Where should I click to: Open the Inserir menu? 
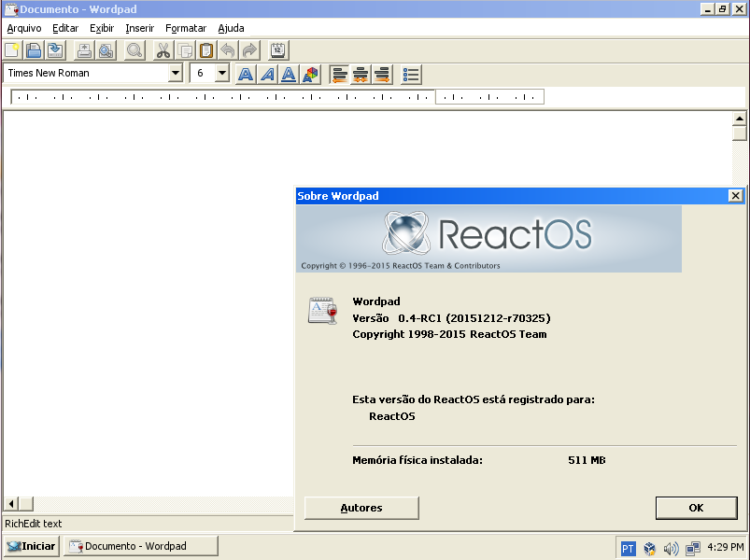[140, 28]
